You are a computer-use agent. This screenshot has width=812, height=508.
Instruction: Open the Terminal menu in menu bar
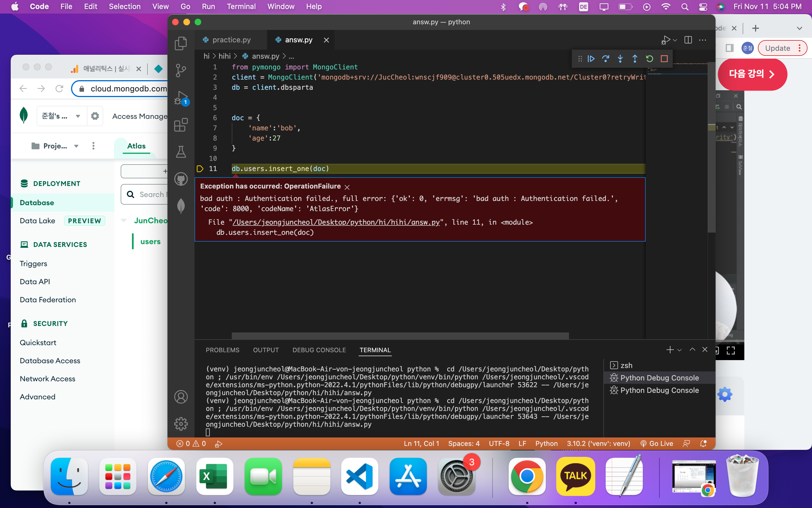point(241,7)
